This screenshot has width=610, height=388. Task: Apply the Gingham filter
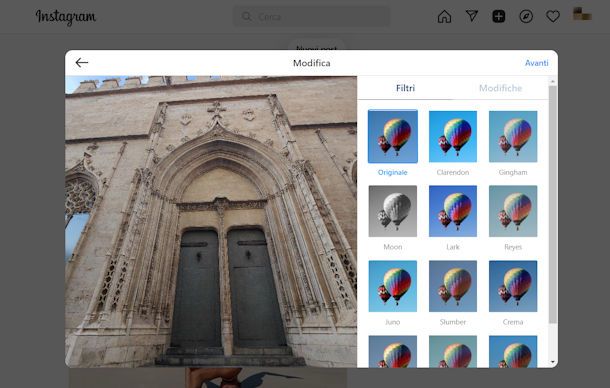click(513, 136)
